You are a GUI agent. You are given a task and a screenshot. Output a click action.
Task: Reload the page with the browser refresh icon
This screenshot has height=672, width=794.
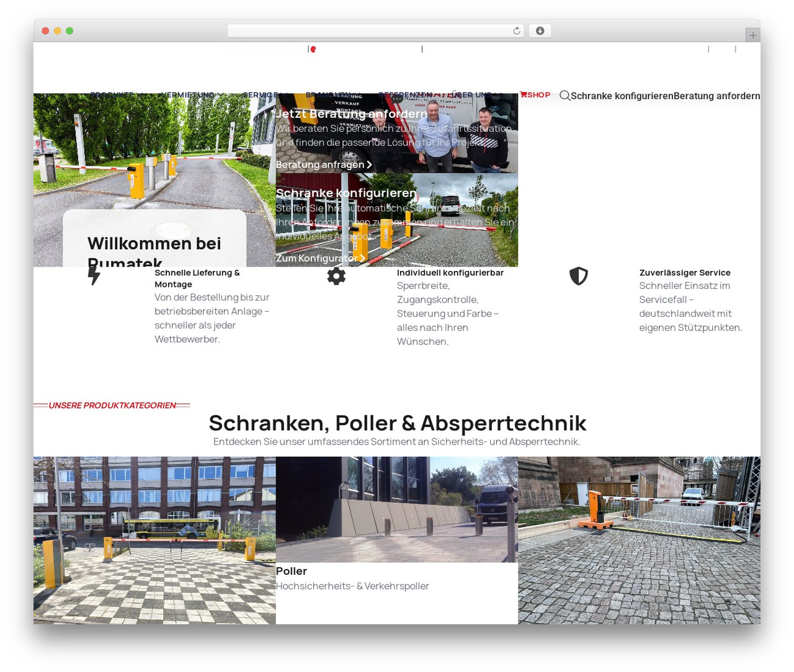517,31
